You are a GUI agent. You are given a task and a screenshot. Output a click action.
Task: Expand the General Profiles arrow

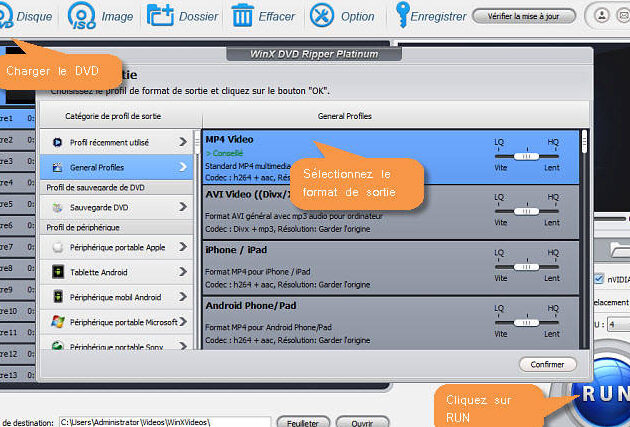[x=183, y=167]
